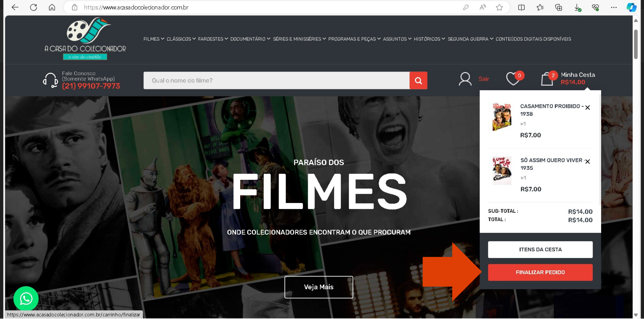Open Copilot sidebar icon

[631, 7]
